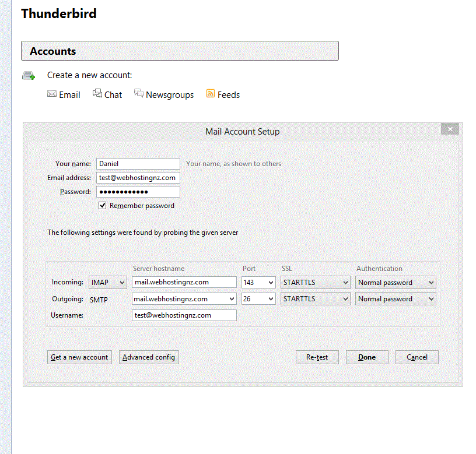
Task: Open the Incoming protocol IMAP dropdown
Action: 107,283
